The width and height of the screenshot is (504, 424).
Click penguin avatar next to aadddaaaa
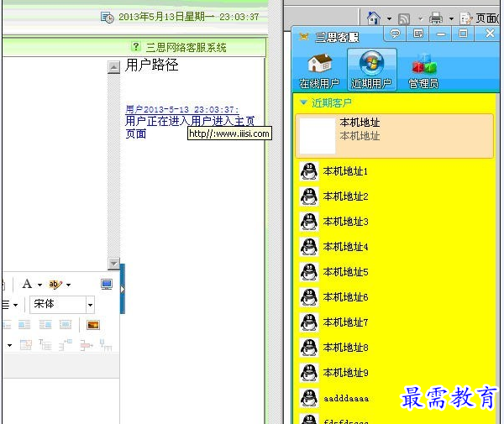[309, 398]
